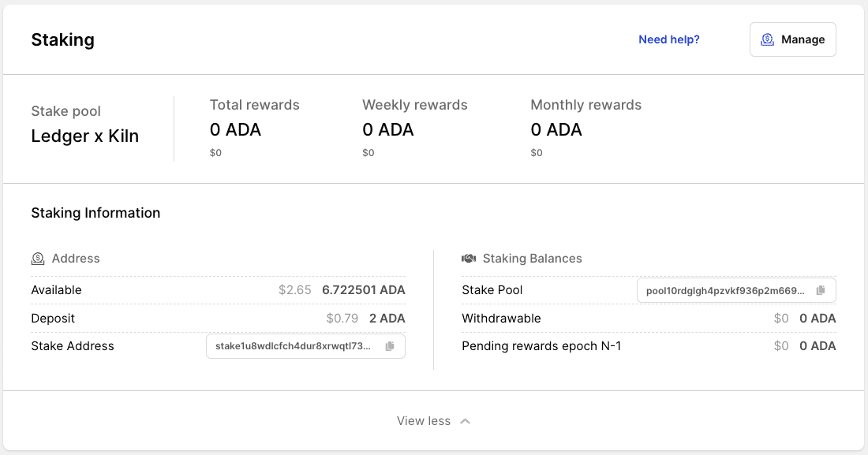Click the Weekly rewards 0 ADA value
The height and width of the screenshot is (455, 868).
point(388,129)
